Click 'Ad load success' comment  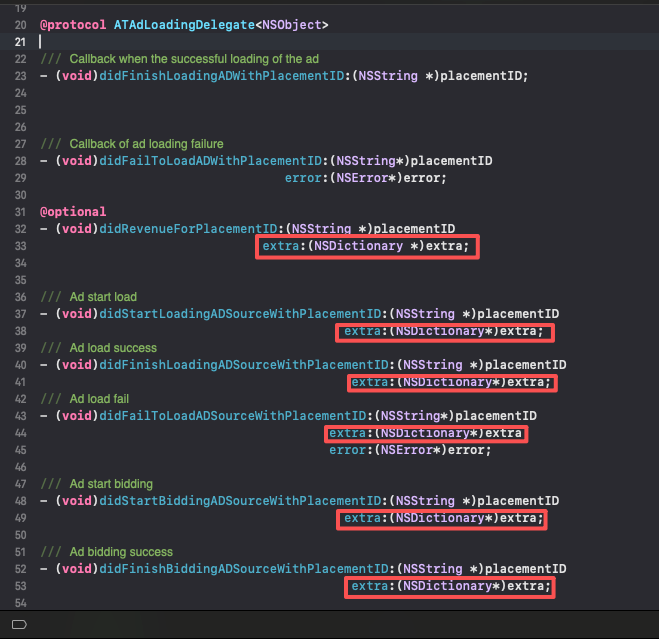(x=113, y=348)
